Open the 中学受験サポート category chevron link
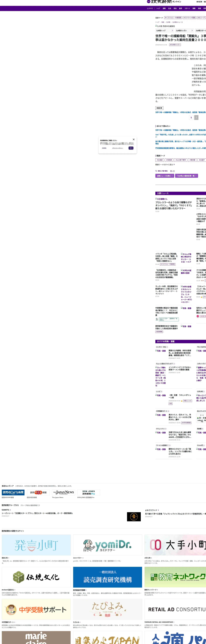The width and height of the screenshot is (206, 644). (163, 411)
